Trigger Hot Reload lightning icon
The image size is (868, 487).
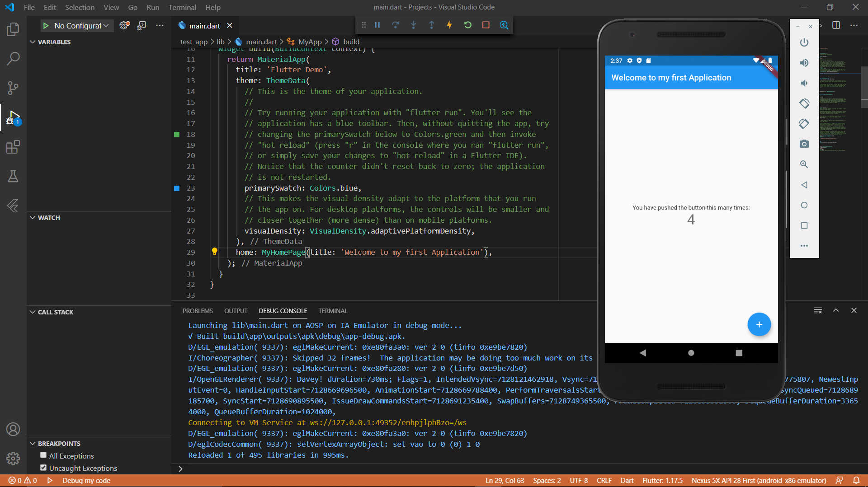click(449, 25)
